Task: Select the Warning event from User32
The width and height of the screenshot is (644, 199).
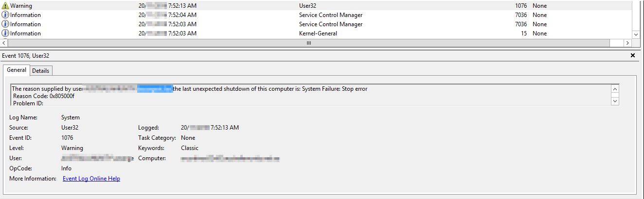Action: 316,6
